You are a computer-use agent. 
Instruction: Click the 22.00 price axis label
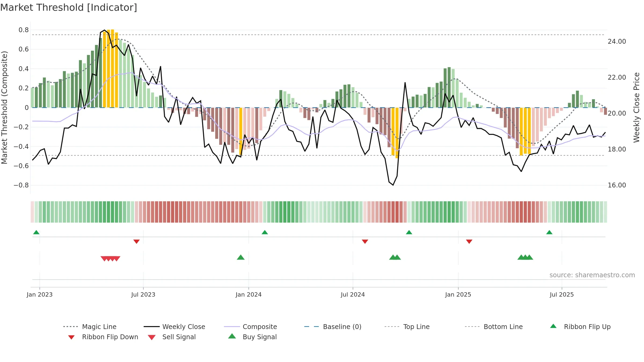[617, 77]
